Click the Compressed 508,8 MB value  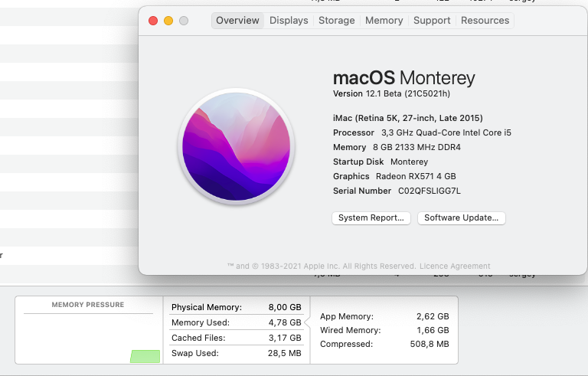[x=430, y=344]
